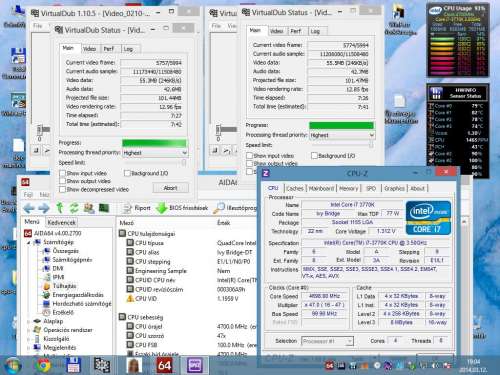Image resolution: width=500 pixels, height=375 pixels.
Task: Click Progress bar in left VirtualDub Status
Action: [x=154, y=143]
